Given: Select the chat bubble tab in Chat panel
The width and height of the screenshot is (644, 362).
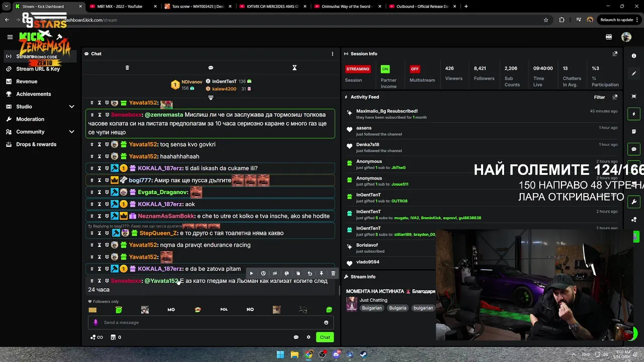Looking at the screenshot, I should pos(211,68).
